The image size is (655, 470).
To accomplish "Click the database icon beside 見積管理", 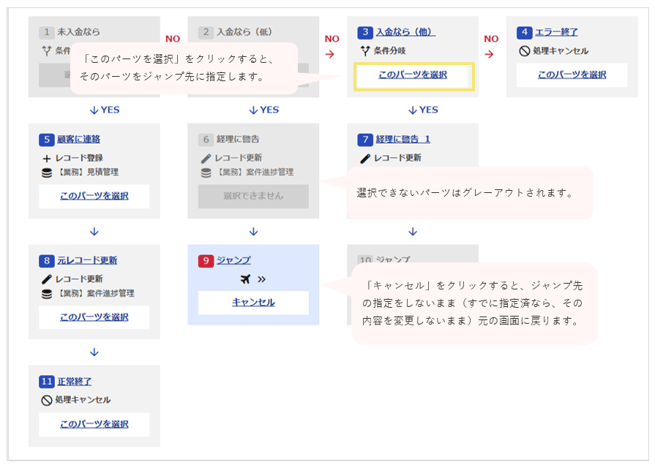I will pyautogui.click(x=47, y=173).
